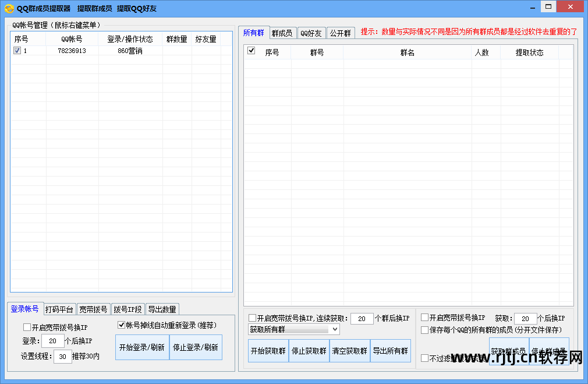The width and height of the screenshot is (588, 384).
Task: Click the 设置线程 thread count input field
Action: (x=62, y=356)
